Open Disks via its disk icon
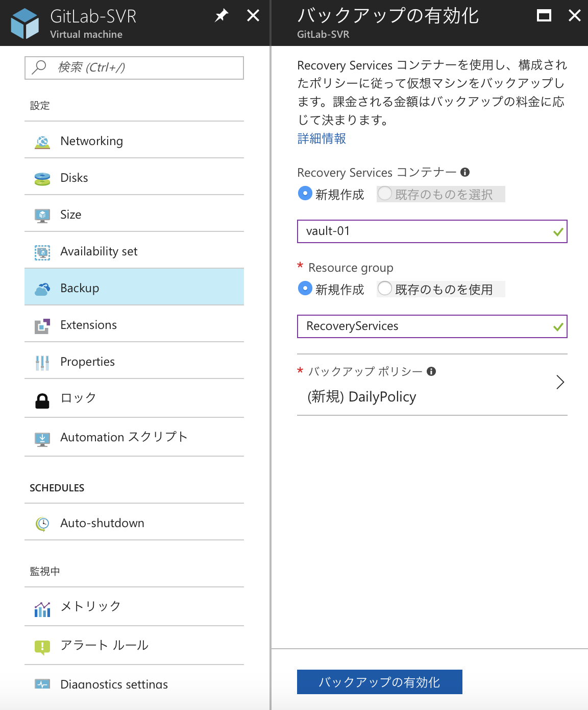588x710 pixels. tap(42, 178)
